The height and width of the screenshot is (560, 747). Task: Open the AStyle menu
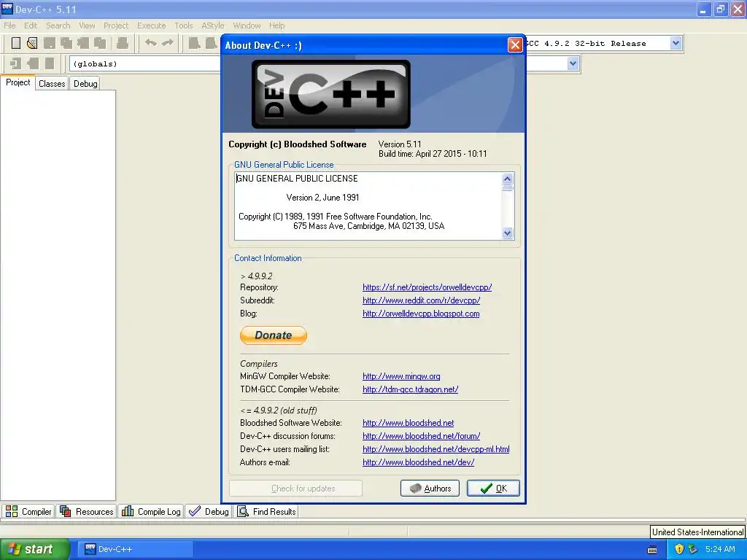coord(212,26)
